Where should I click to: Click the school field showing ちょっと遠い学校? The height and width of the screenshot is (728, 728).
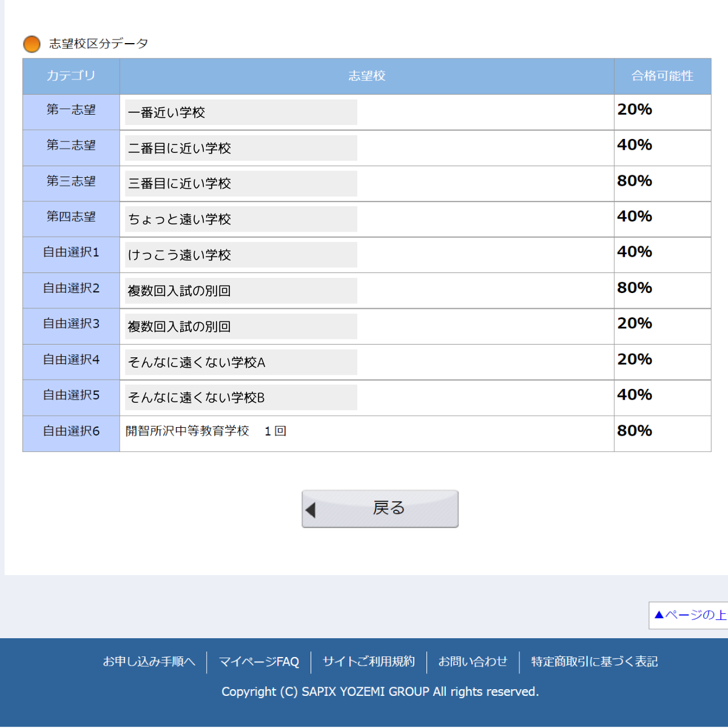(x=240, y=219)
